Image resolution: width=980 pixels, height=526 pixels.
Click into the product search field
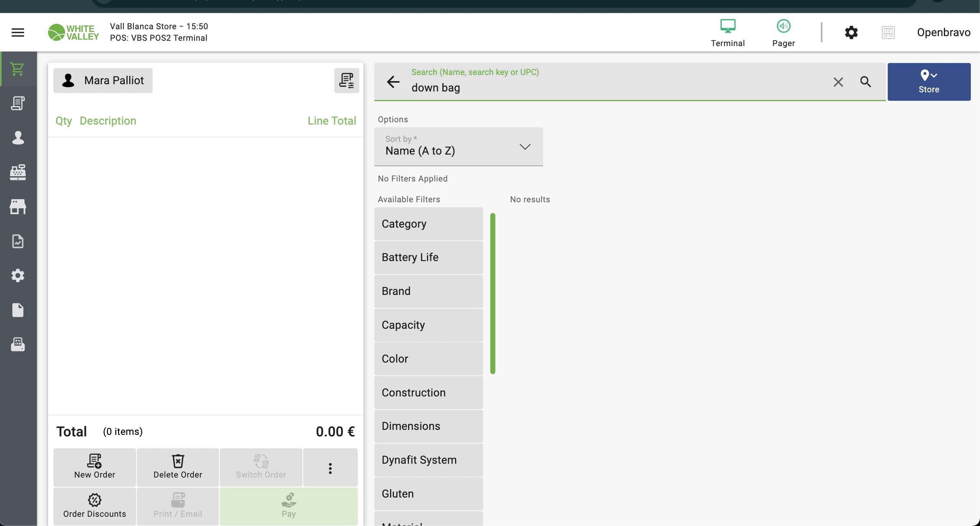[x=615, y=88]
